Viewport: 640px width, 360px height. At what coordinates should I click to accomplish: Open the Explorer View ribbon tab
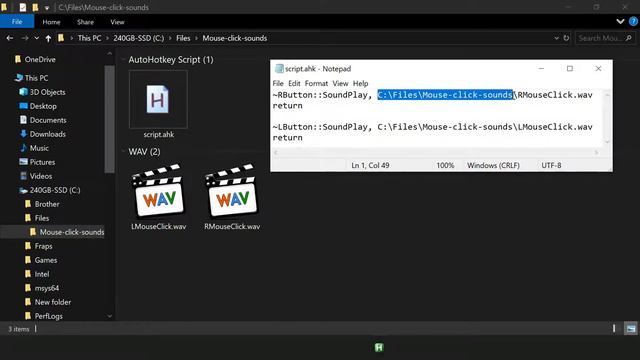click(117, 22)
